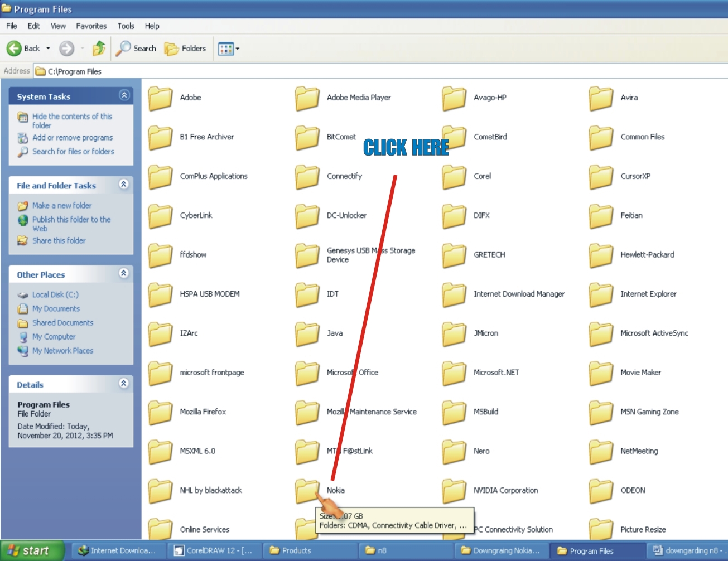
Task: Select the Java folder icon
Action: [x=307, y=334]
